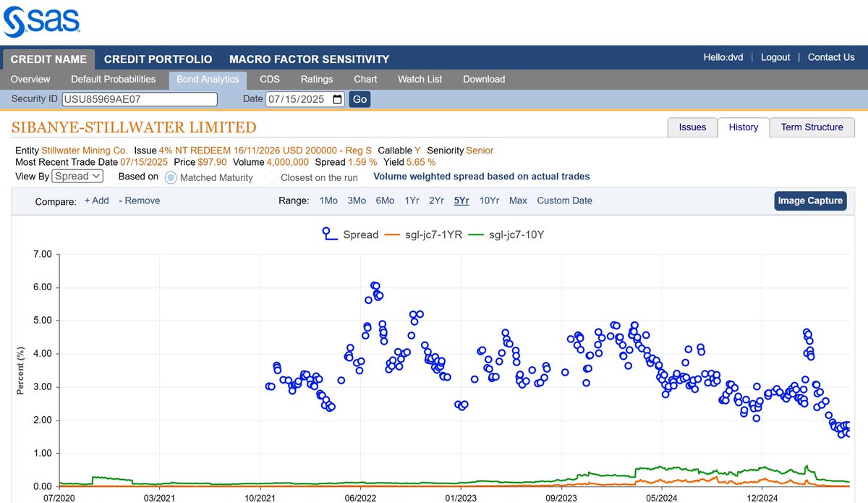Set range to 6Mo
Image resolution: width=868 pixels, height=503 pixels.
click(x=385, y=200)
